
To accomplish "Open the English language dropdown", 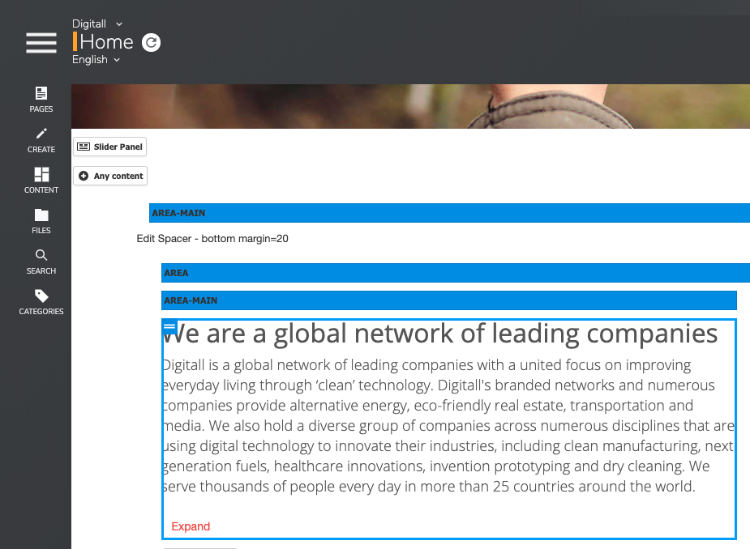I will click(x=96, y=59).
